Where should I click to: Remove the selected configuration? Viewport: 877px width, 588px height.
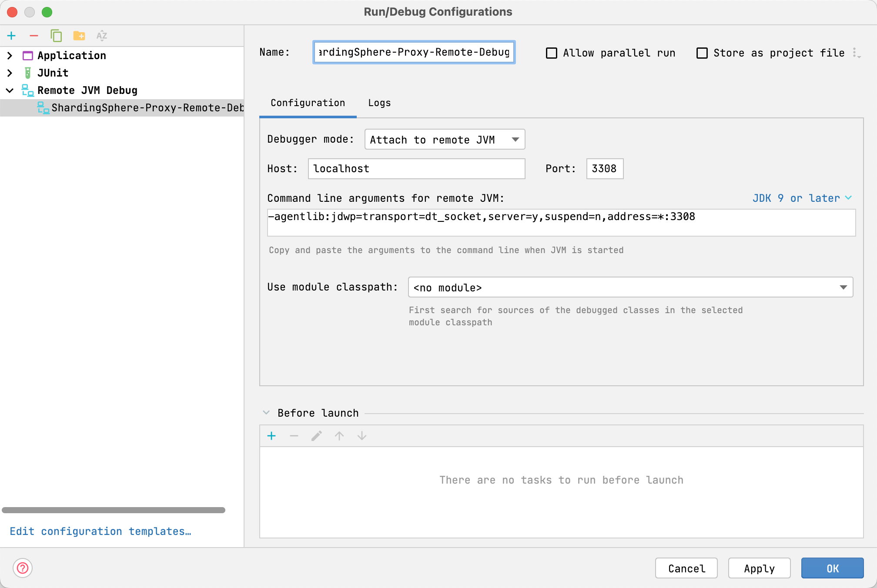click(34, 36)
